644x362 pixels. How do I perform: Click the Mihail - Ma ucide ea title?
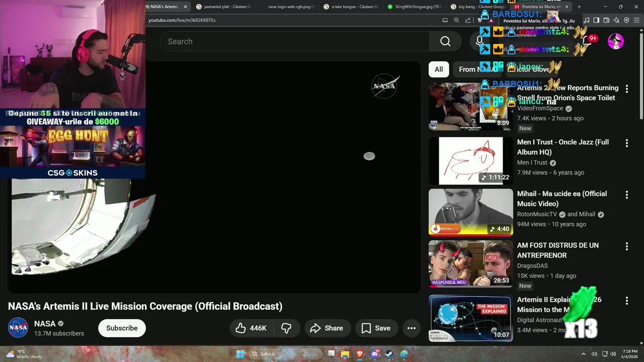click(562, 199)
